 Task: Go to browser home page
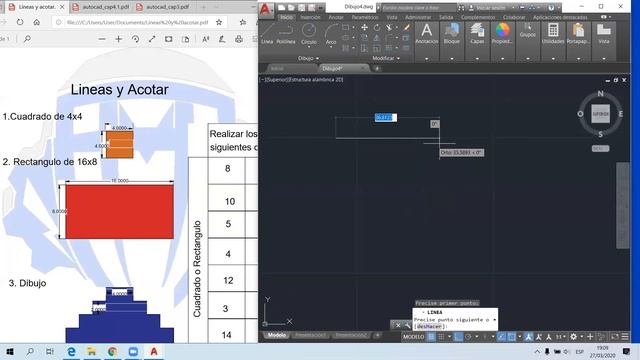[37, 22]
